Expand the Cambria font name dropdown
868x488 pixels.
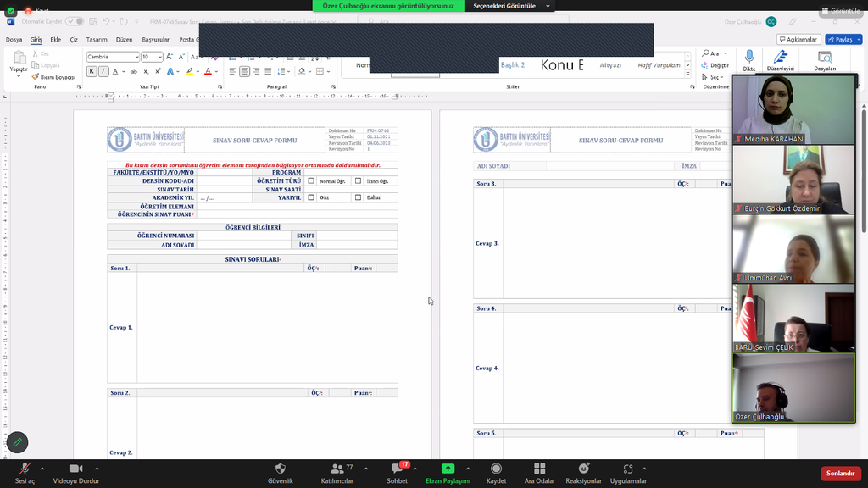tap(136, 57)
